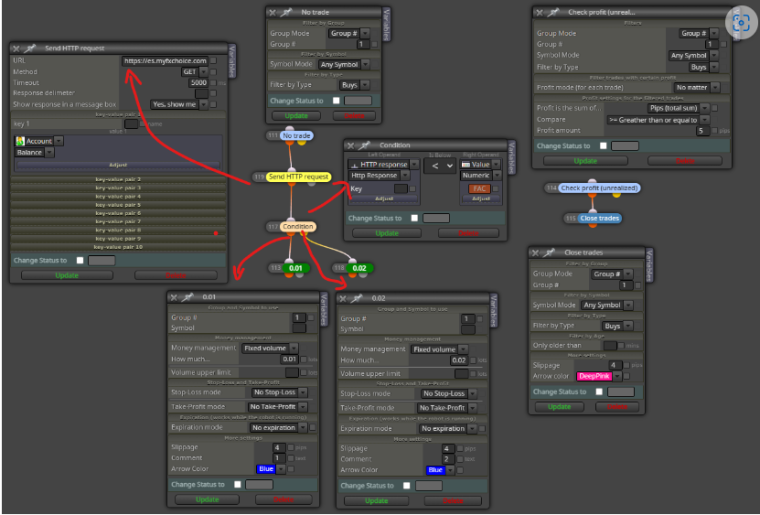Toggle Change Status checkbox in No trade panel
Screen dimensions: 760x515
(x=336, y=101)
